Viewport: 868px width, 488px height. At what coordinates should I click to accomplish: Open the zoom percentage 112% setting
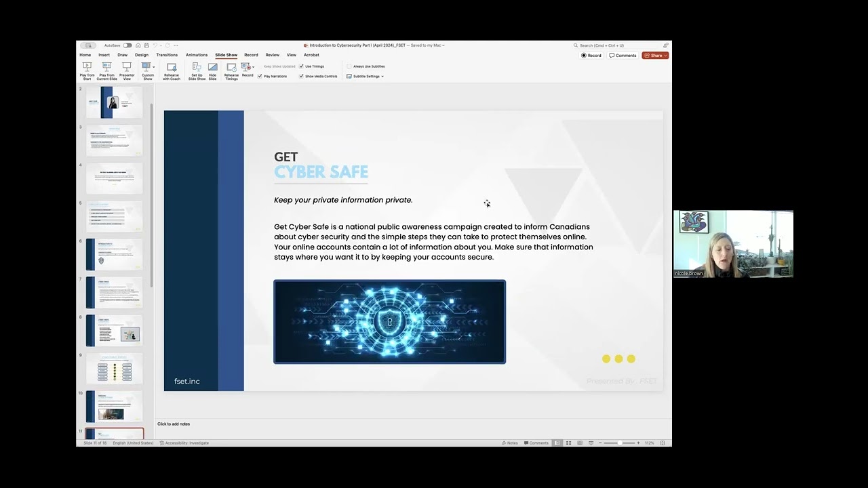click(650, 443)
